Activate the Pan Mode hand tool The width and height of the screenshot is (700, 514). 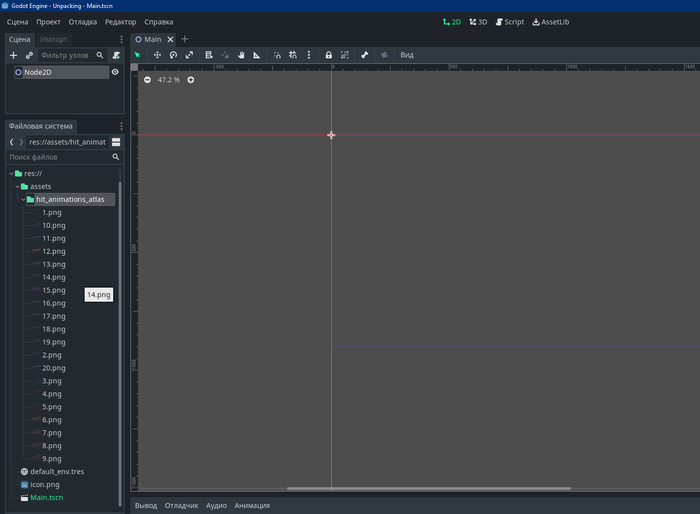(x=241, y=55)
